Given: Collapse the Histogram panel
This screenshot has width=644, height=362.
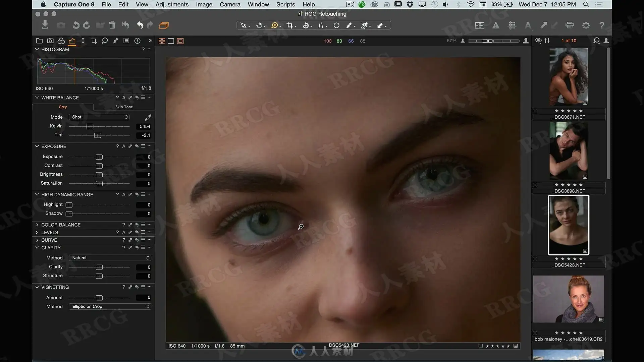Looking at the screenshot, I should point(37,49).
